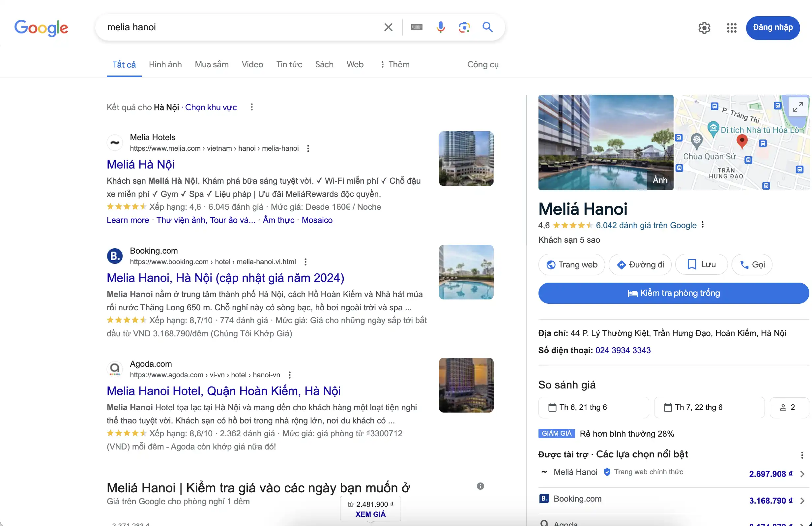The image size is (812, 526).
Task: Open Melia Hanoi Hotel Agoda link
Action: (x=224, y=391)
